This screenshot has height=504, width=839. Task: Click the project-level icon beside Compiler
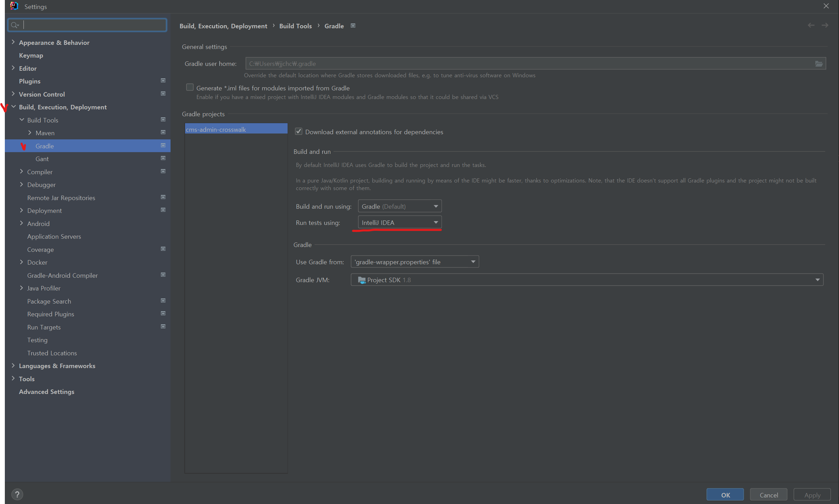pyautogui.click(x=163, y=171)
